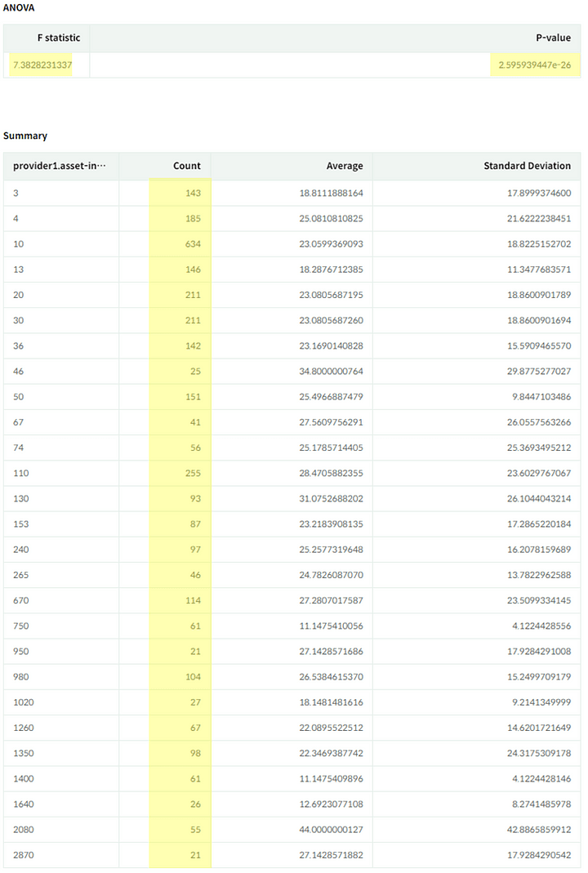Viewport: 588px width, 873px height.
Task: Select count value 634
Action: pyautogui.click(x=193, y=244)
